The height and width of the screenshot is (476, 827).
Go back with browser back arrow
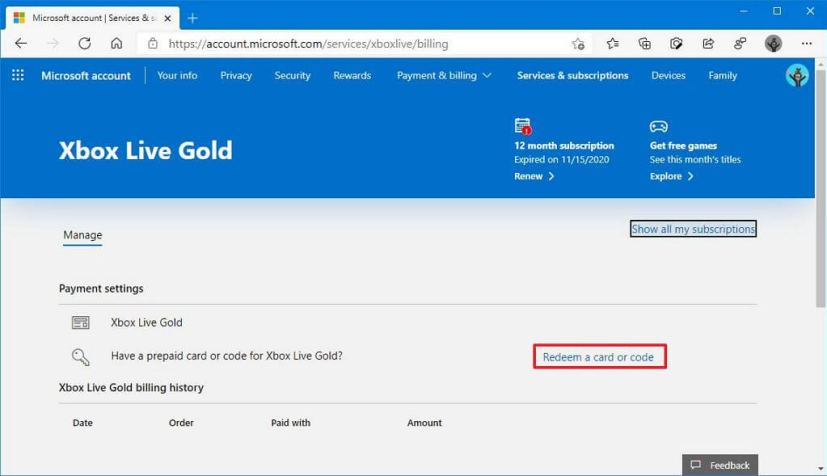pyautogui.click(x=21, y=44)
